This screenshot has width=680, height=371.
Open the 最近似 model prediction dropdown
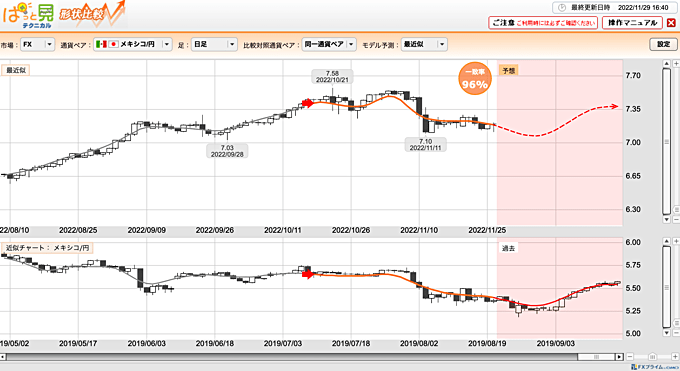tap(423, 44)
